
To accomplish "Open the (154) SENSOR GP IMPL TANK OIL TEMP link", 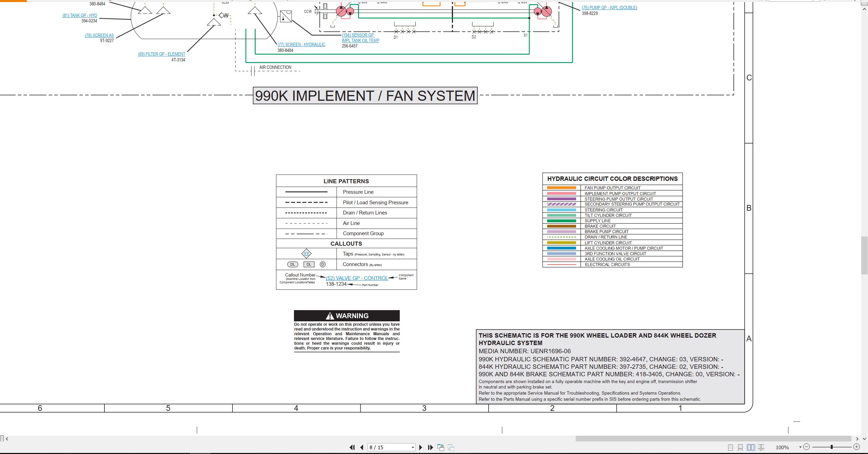I will [x=360, y=38].
